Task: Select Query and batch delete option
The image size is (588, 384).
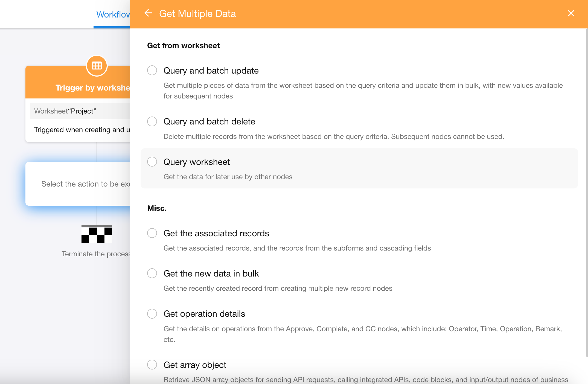Action: pyautogui.click(x=152, y=121)
